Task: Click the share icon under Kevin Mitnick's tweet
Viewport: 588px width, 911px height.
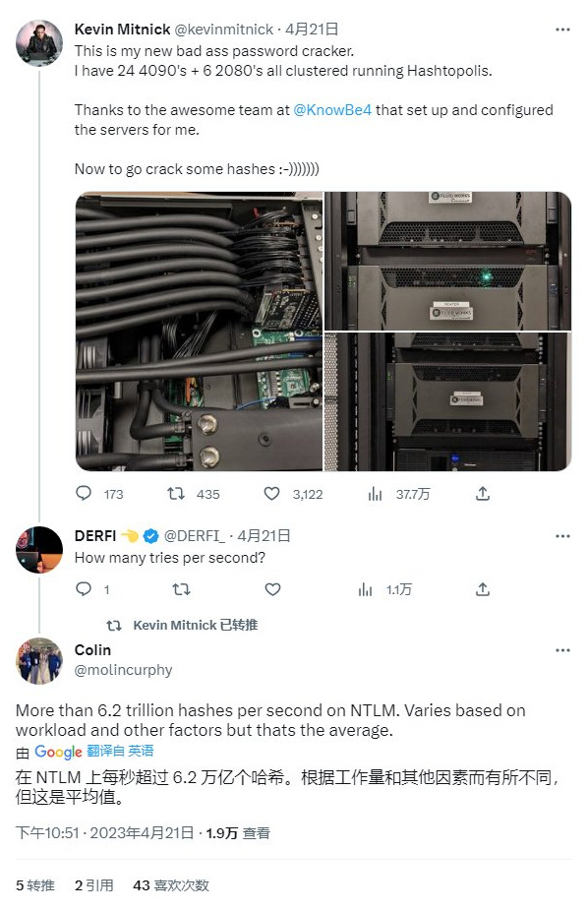Action: coord(482,494)
